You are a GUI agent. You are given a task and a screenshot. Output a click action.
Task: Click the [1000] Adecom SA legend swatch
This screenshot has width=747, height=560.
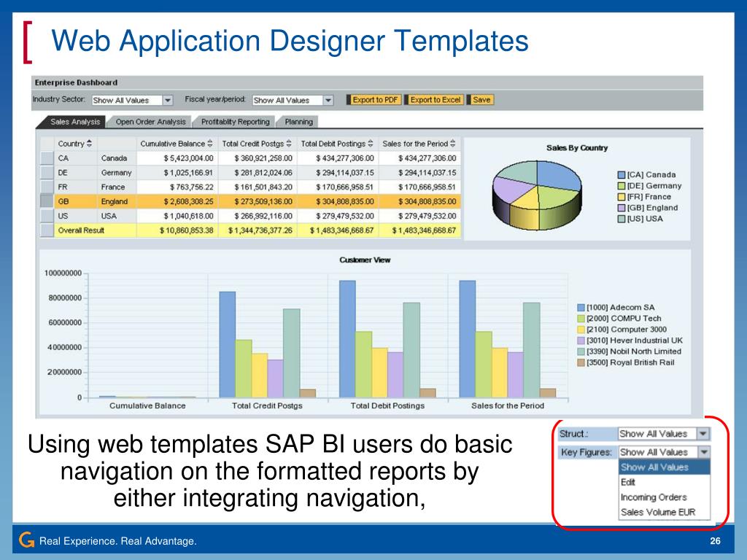[x=581, y=308]
